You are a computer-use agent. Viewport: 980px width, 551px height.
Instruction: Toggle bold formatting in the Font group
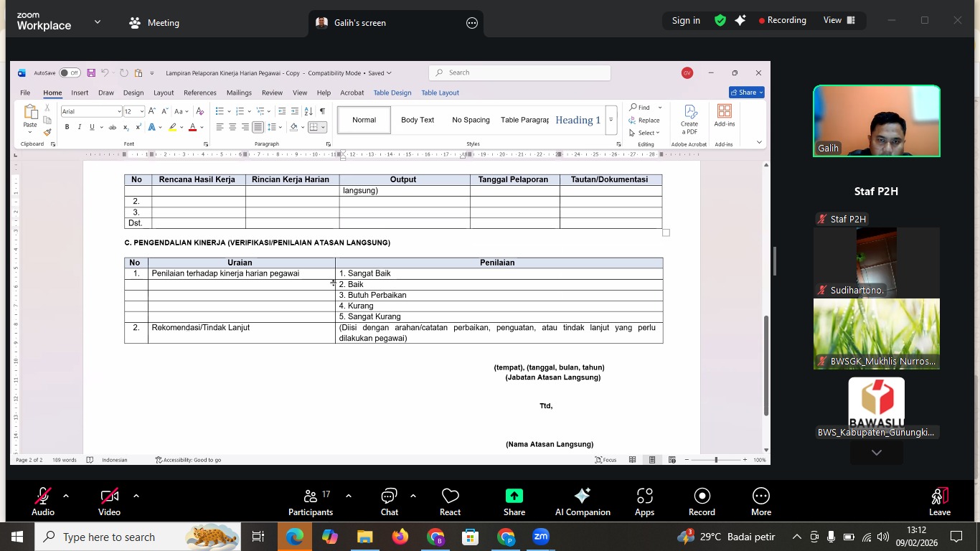(67, 127)
